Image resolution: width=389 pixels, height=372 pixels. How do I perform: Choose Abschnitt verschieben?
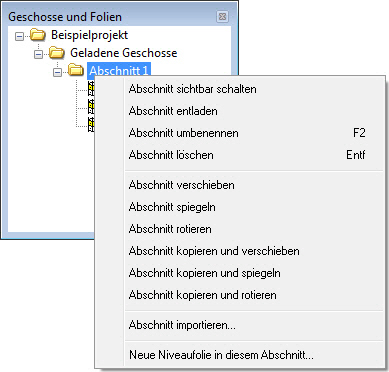click(x=255, y=185)
